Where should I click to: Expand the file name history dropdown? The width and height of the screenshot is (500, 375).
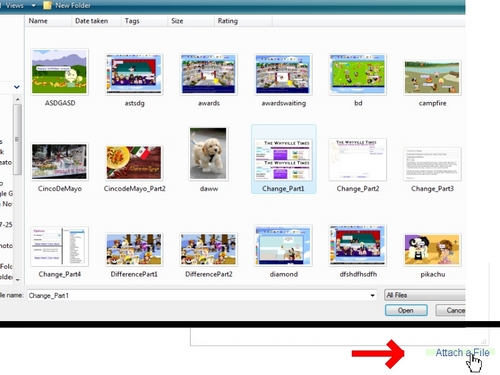(372, 295)
